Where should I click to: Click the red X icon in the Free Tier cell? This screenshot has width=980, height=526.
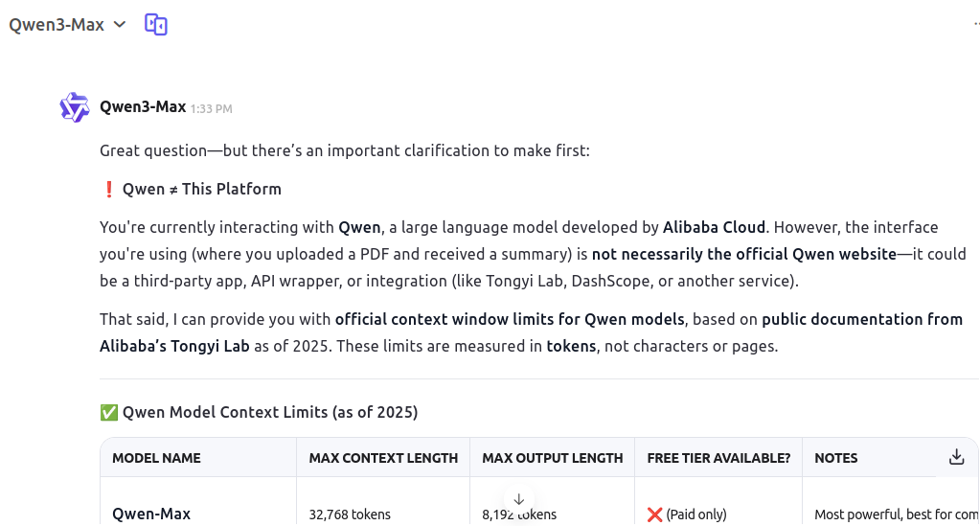click(655, 515)
